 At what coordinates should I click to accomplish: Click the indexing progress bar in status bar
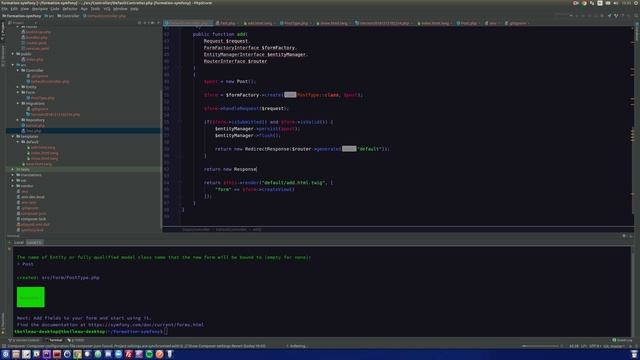[540, 346]
